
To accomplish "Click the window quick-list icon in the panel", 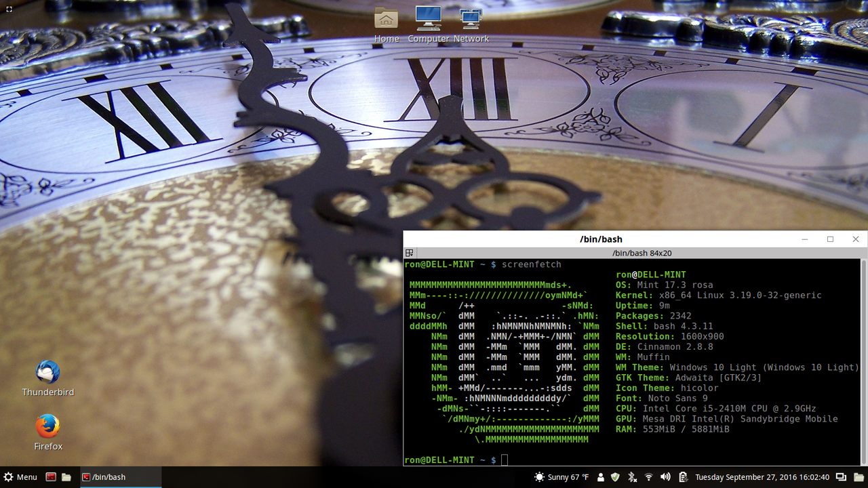I will pos(841,477).
